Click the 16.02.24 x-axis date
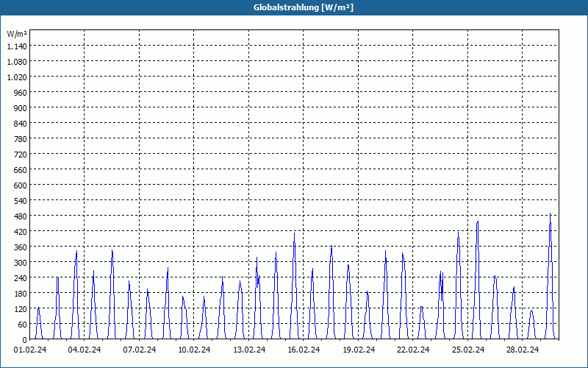The width and height of the screenshot is (588, 368). click(304, 350)
